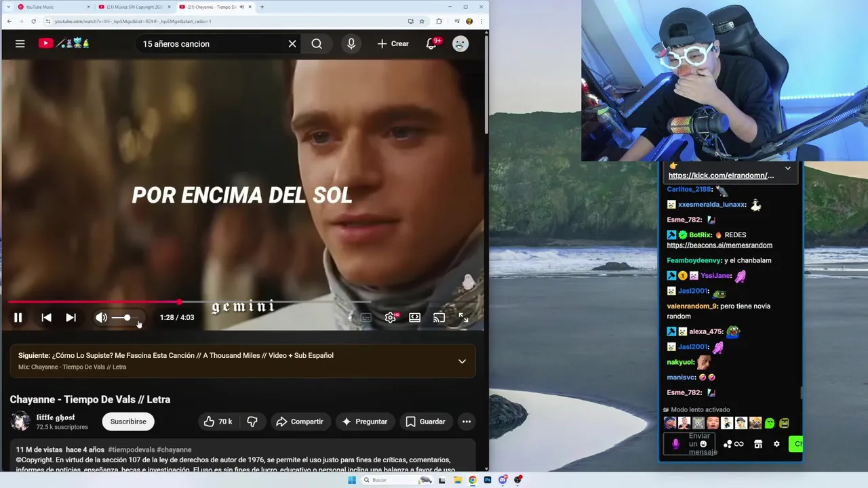
Task: Mute the video with speaker icon
Action: click(101, 317)
